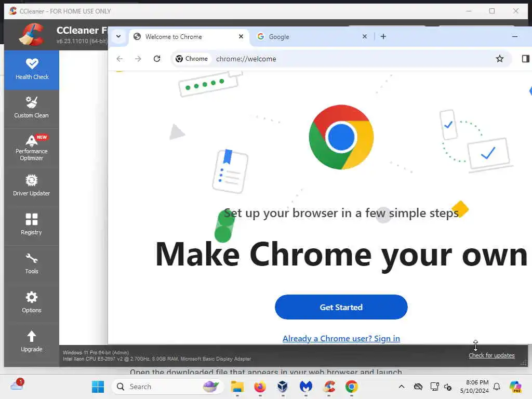
Task: Go forward in Chrome
Action: pyautogui.click(x=138, y=59)
